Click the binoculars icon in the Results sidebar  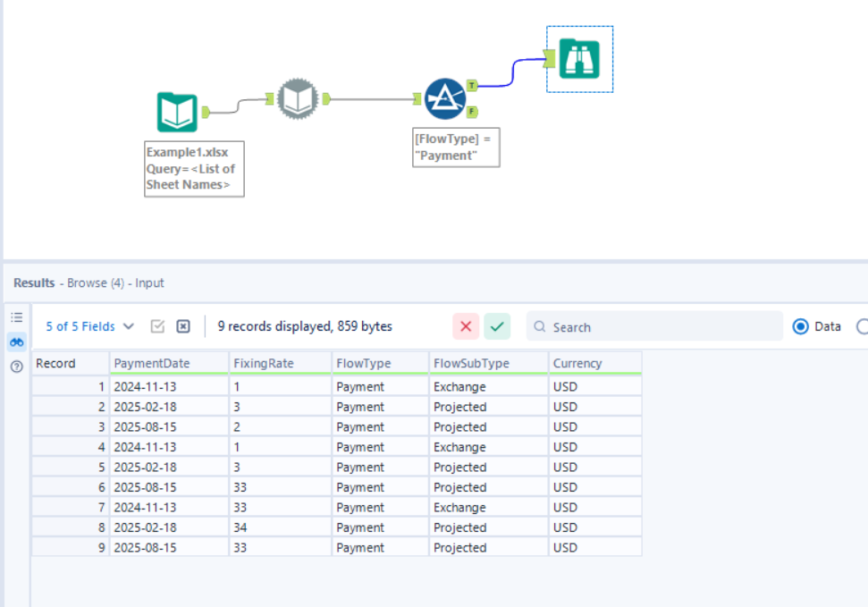click(16, 341)
